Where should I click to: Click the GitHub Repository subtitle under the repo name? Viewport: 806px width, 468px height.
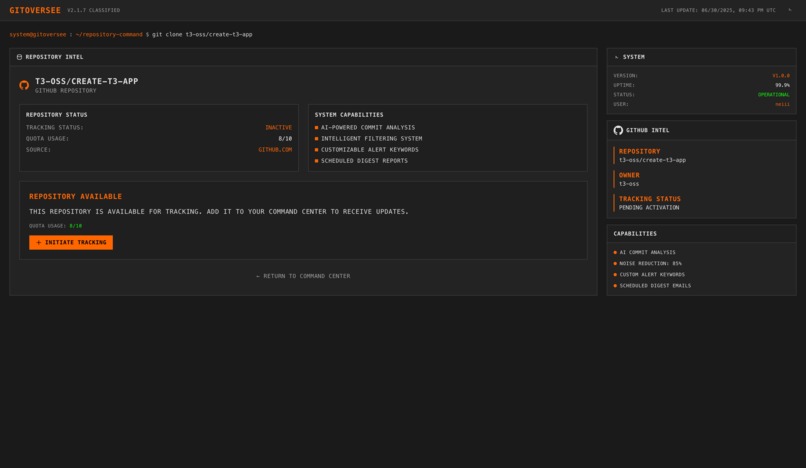[x=65, y=91]
